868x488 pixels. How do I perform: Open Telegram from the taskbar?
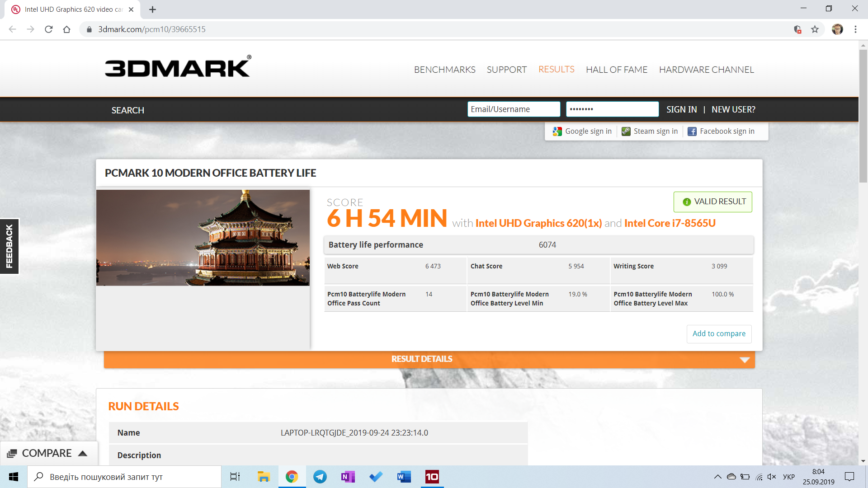click(320, 477)
